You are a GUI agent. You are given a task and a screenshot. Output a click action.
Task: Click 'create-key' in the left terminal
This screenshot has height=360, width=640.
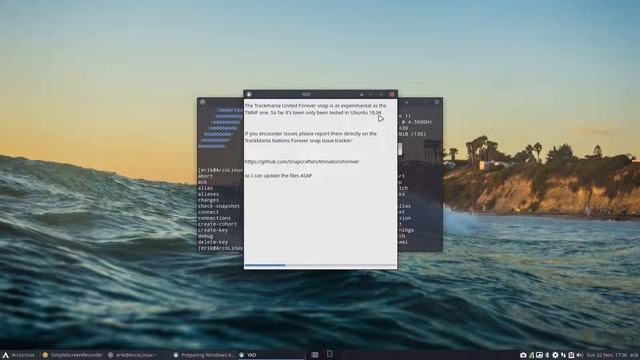pos(213,230)
